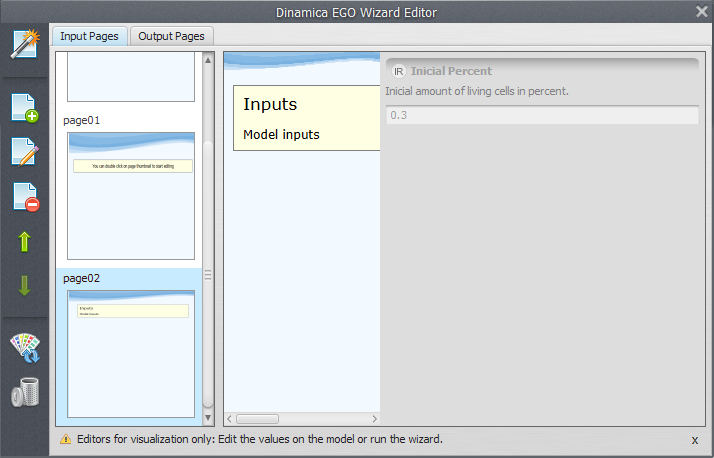Click the Inicial Percent value field
Image resolution: width=714 pixels, height=458 pixels.
(541, 115)
